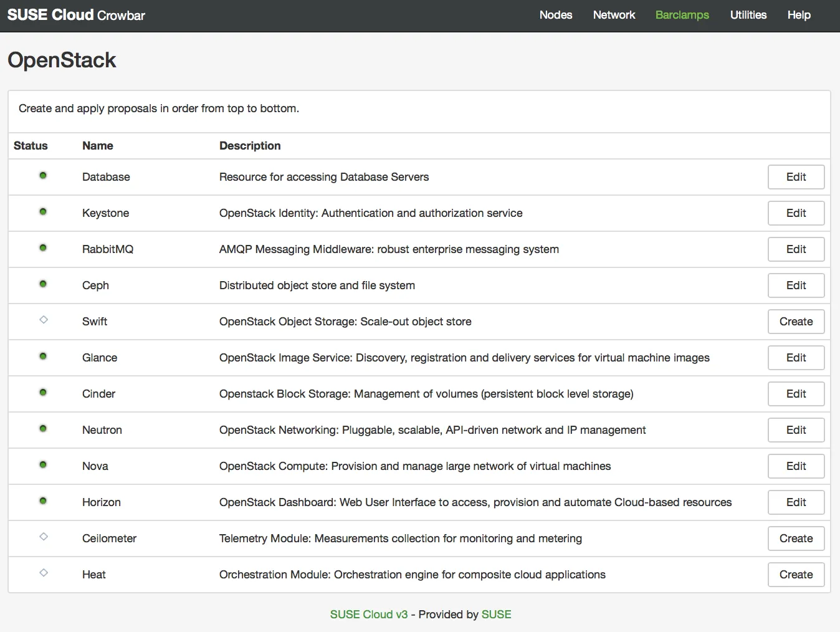Open the Help menu
The width and height of the screenshot is (840, 632).
coord(799,15)
